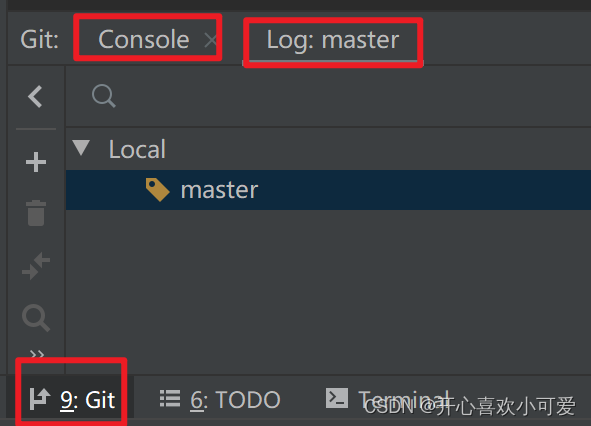Click the Git branch icon in bottom bar
The width and height of the screenshot is (591, 426).
click(x=40, y=399)
